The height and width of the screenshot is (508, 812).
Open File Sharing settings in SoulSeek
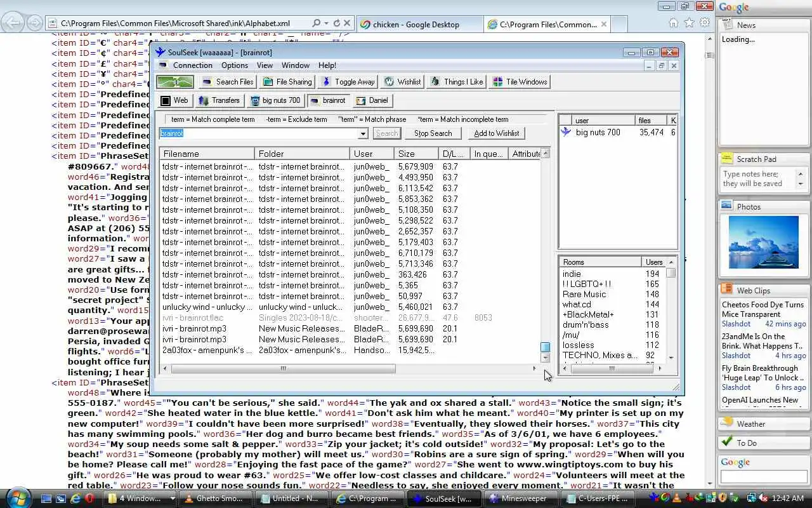(288, 82)
